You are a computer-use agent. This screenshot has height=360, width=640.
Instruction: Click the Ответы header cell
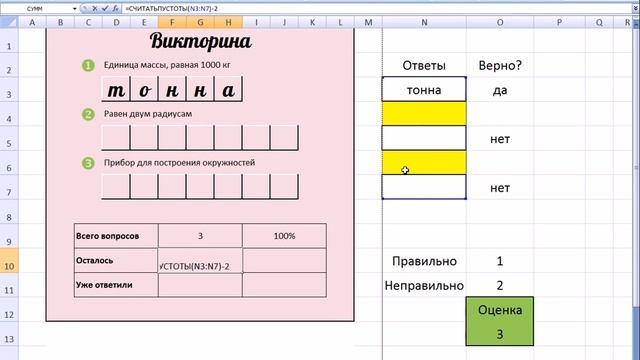tap(424, 65)
